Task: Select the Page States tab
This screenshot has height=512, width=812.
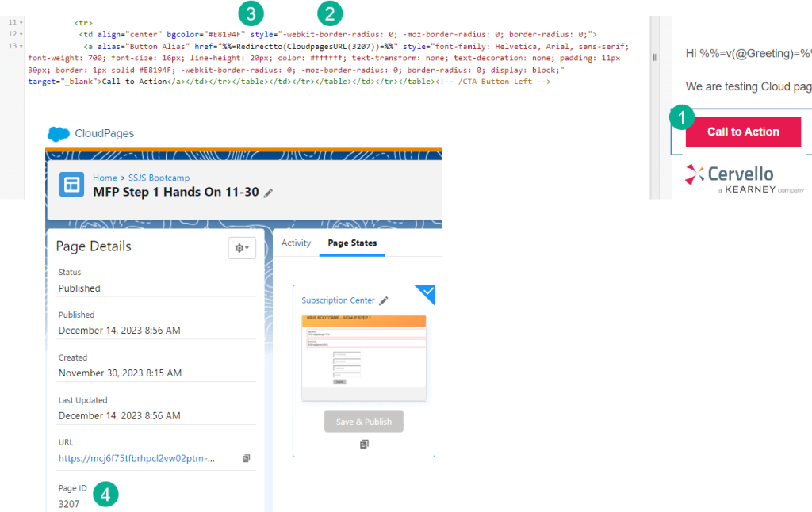Action: [x=352, y=243]
